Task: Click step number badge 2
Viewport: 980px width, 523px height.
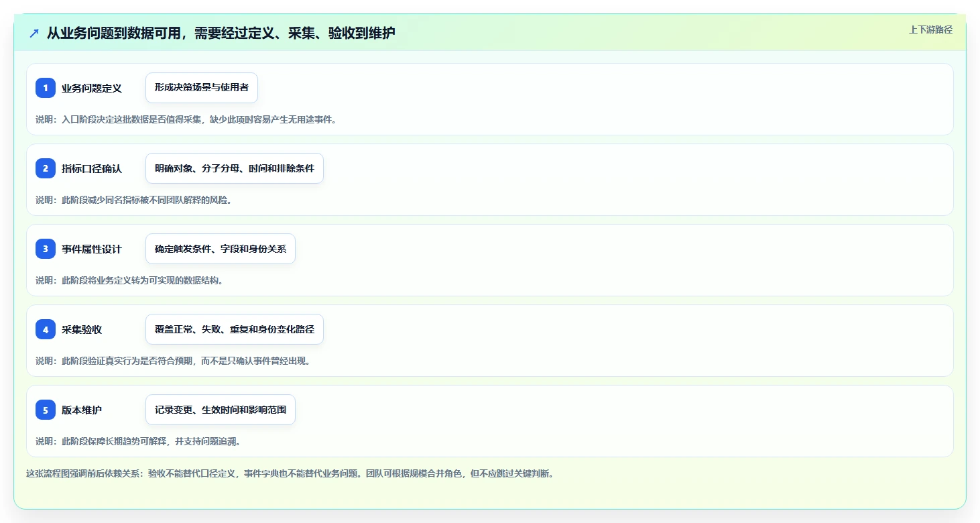Action: tap(46, 168)
